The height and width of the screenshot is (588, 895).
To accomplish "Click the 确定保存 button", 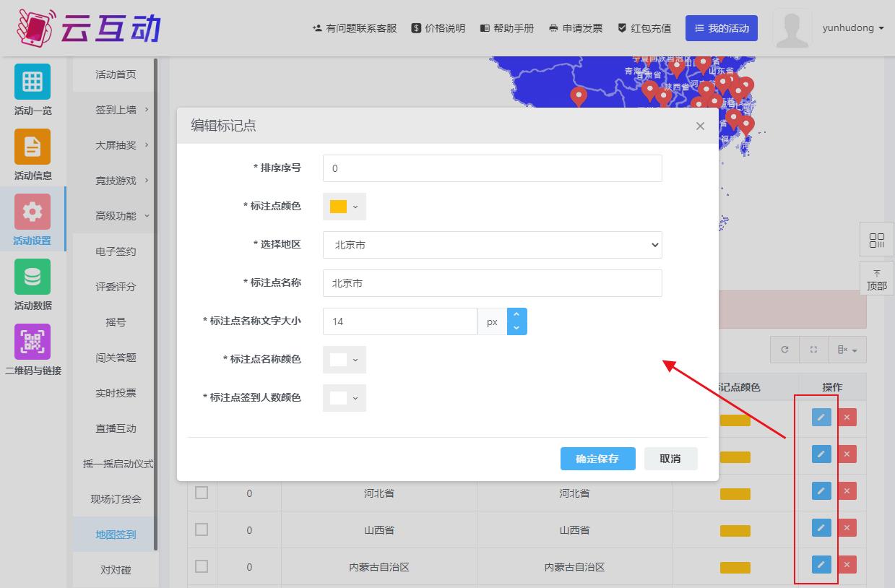I will click(597, 459).
